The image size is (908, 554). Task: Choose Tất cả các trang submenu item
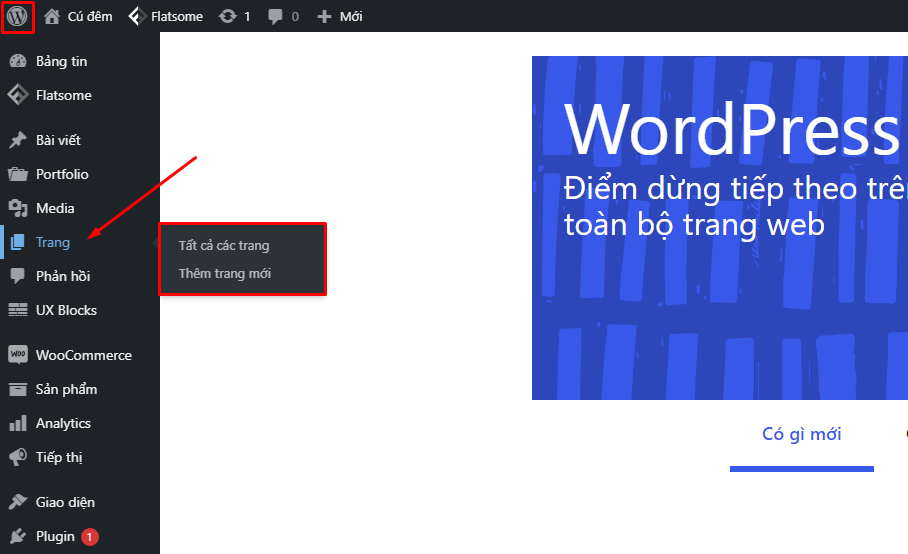224,245
